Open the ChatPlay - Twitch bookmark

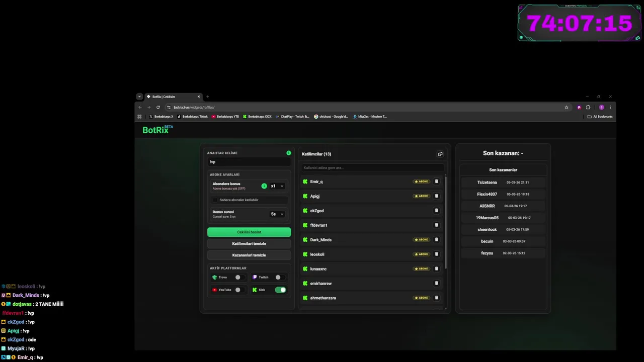tap(292, 116)
